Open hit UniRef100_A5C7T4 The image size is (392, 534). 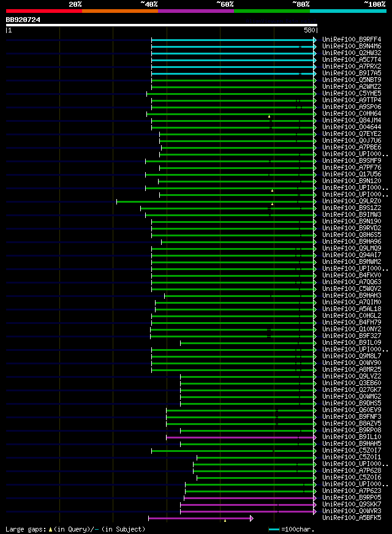(x=352, y=59)
